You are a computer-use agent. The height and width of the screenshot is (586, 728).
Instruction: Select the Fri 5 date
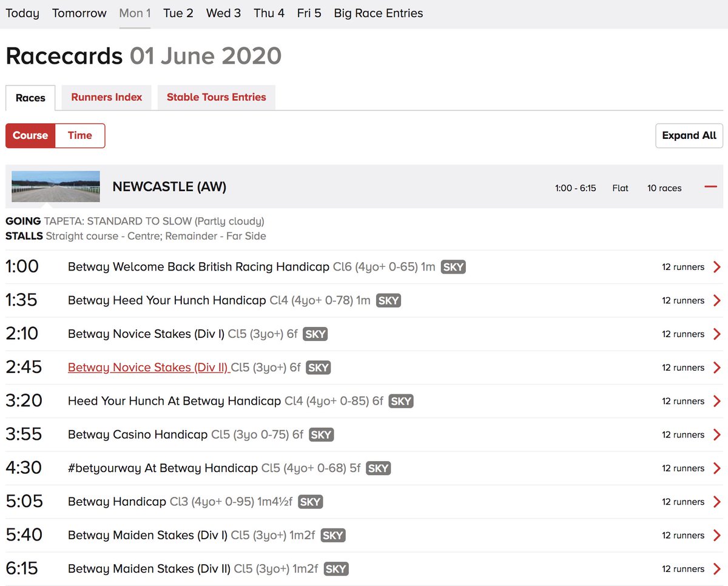309,13
